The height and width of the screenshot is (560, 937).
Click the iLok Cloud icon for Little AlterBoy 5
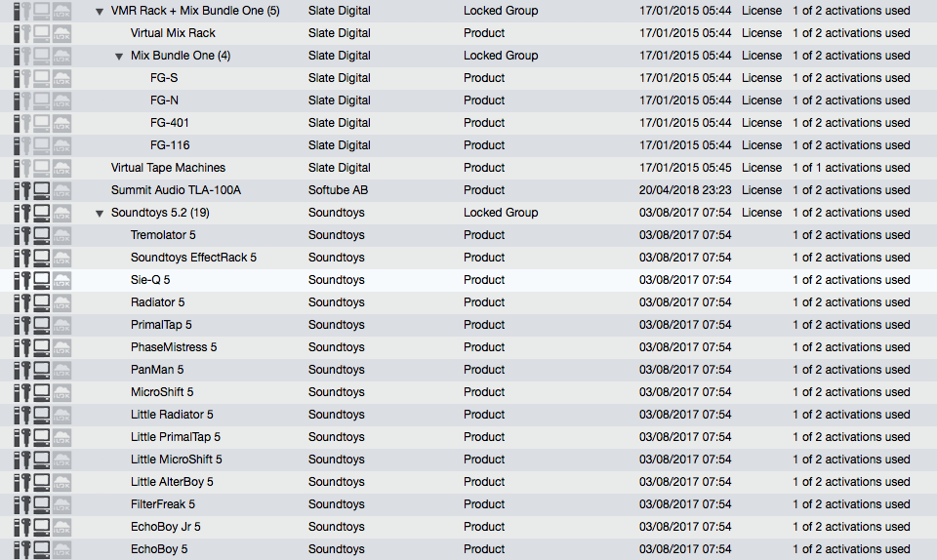(x=62, y=482)
